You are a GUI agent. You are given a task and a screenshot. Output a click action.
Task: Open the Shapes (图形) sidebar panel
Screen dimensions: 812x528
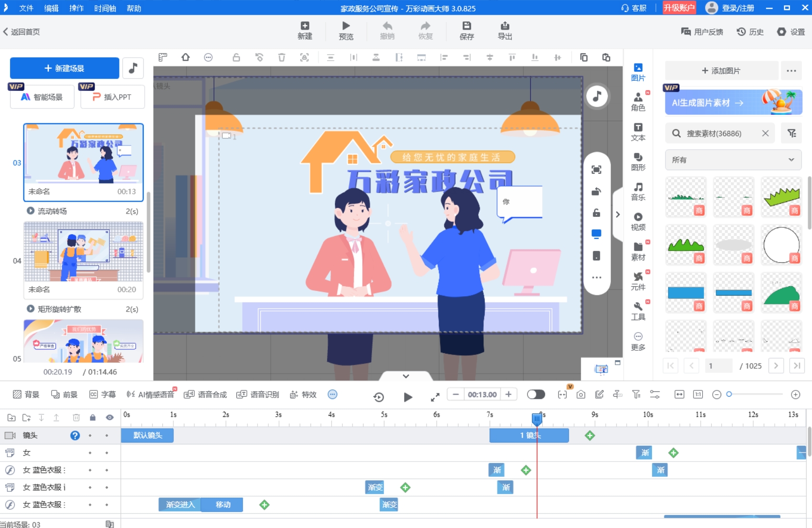(x=638, y=162)
